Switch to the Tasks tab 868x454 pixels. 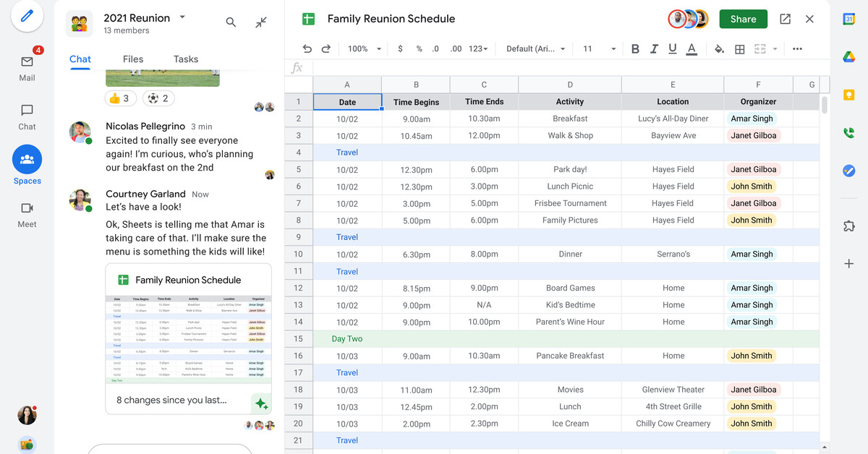coord(186,59)
